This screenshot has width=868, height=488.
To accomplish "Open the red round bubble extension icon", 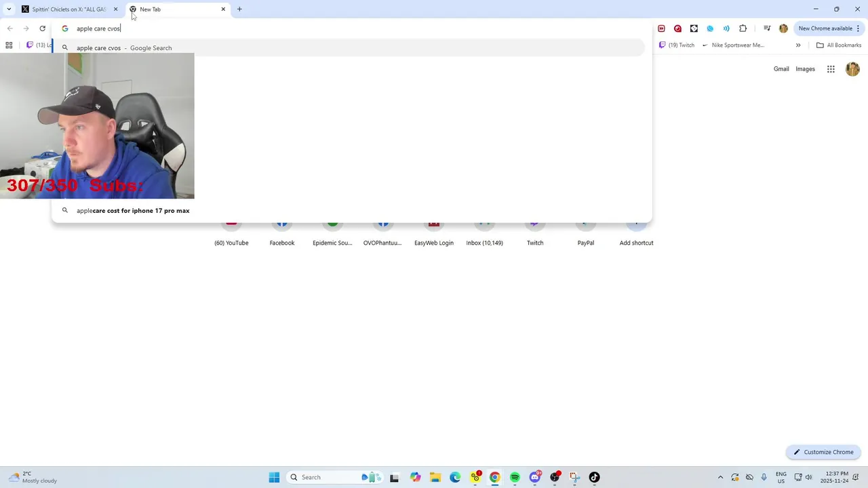I will pos(677,28).
